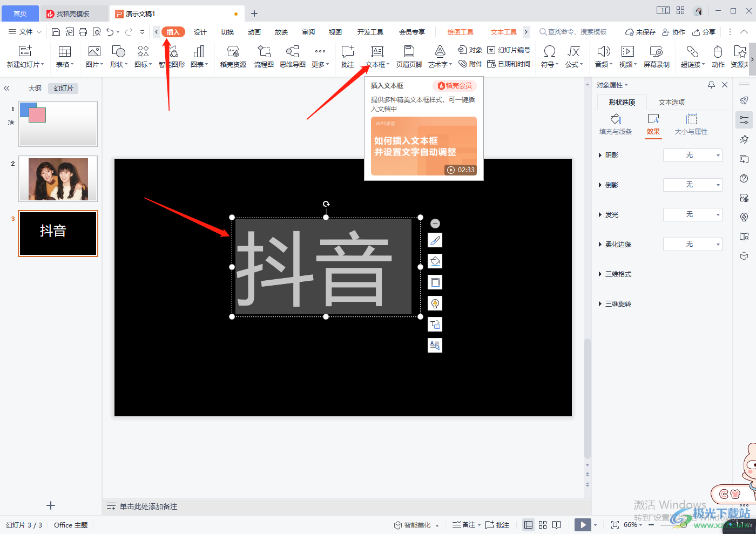Viewport: 756px width, 534px height.
Task: Insert an 对象 object
Action: tap(470, 50)
